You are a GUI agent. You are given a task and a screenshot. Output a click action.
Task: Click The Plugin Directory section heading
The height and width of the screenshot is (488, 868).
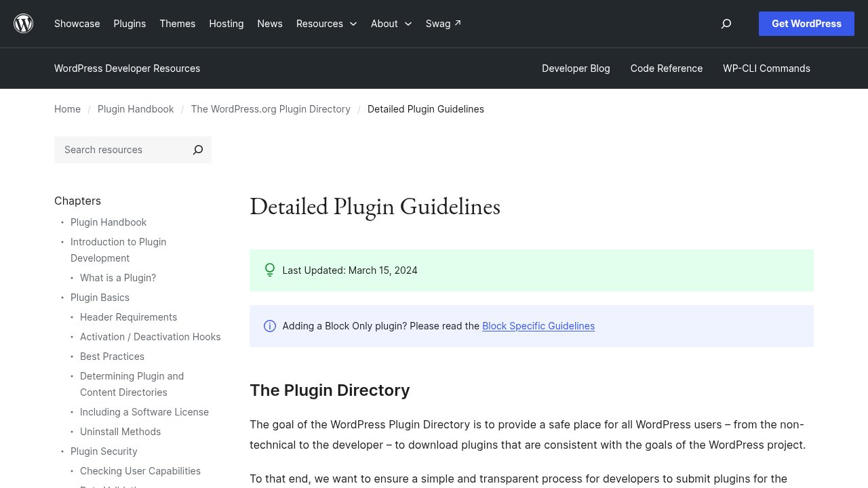coord(330,390)
